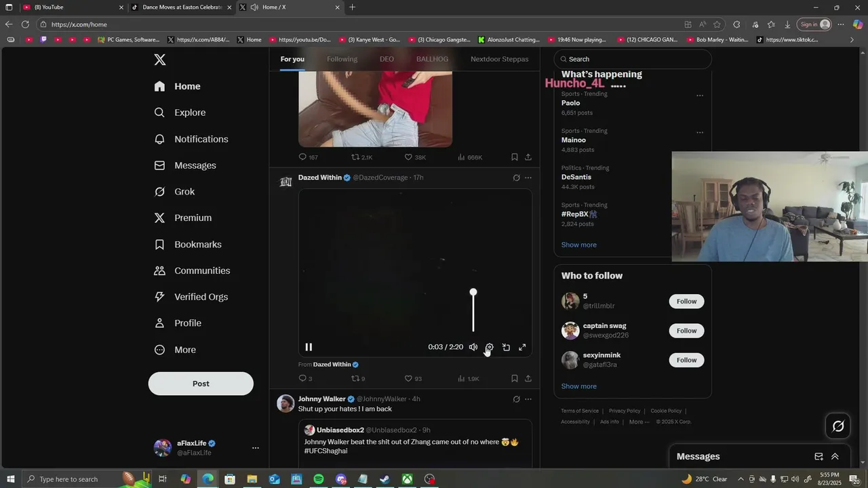Open Spotify from the taskbar
Image resolution: width=868 pixels, height=488 pixels.
pos(319,479)
